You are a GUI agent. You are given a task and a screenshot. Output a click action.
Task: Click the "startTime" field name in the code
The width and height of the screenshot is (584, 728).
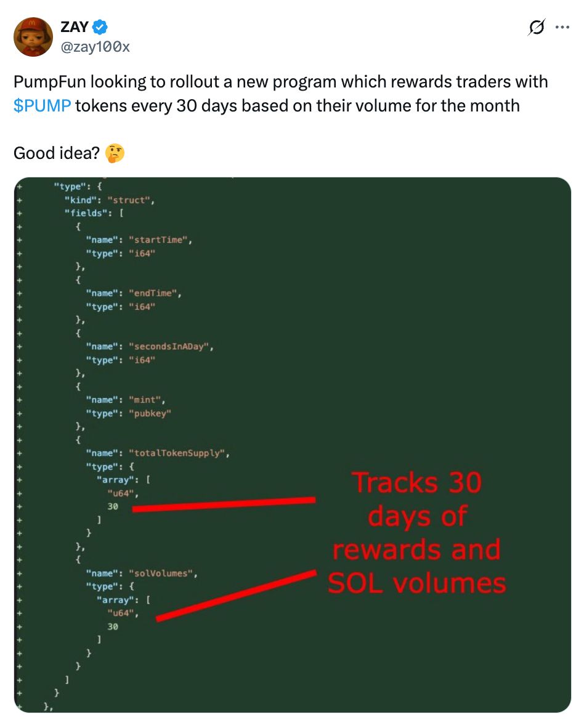coord(158,240)
